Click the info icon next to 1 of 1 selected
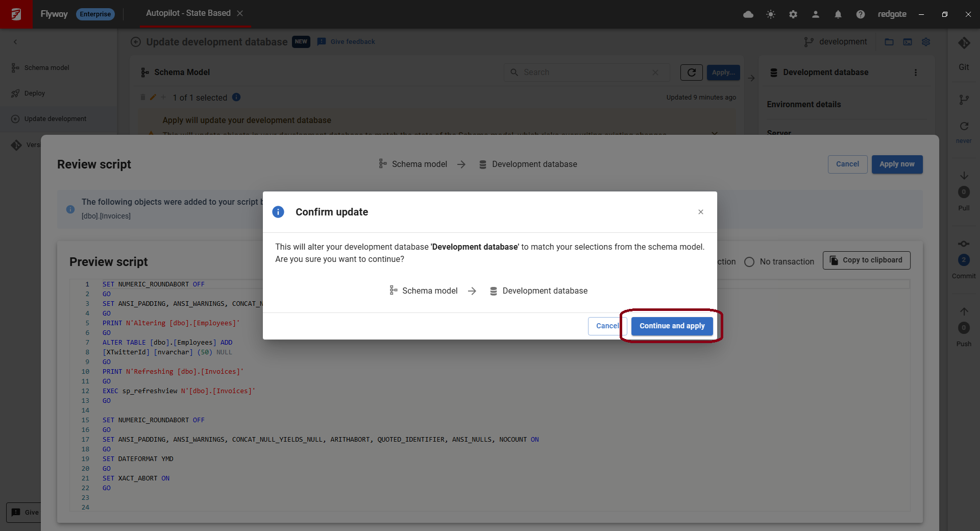Image resolution: width=980 pixels, height=531 pixels. coord(236,97)
